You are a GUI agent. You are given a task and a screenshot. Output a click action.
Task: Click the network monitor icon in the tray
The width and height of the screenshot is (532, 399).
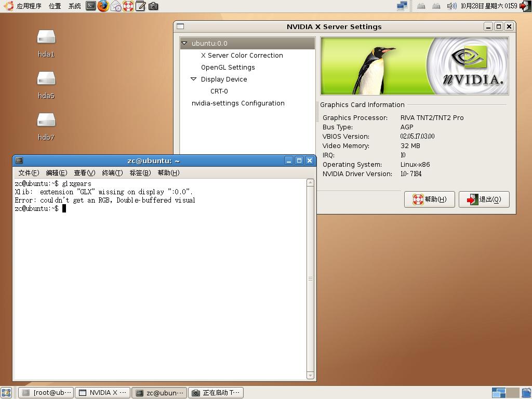coord(402,6)
